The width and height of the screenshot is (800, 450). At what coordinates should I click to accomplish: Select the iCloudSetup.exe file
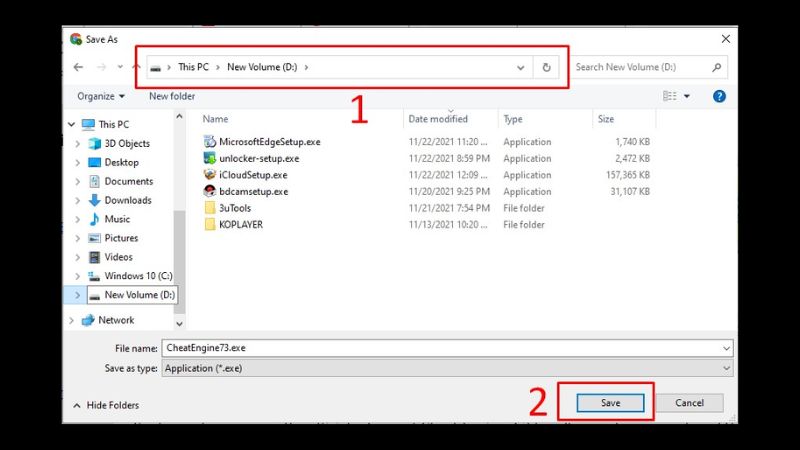(252, 175)
